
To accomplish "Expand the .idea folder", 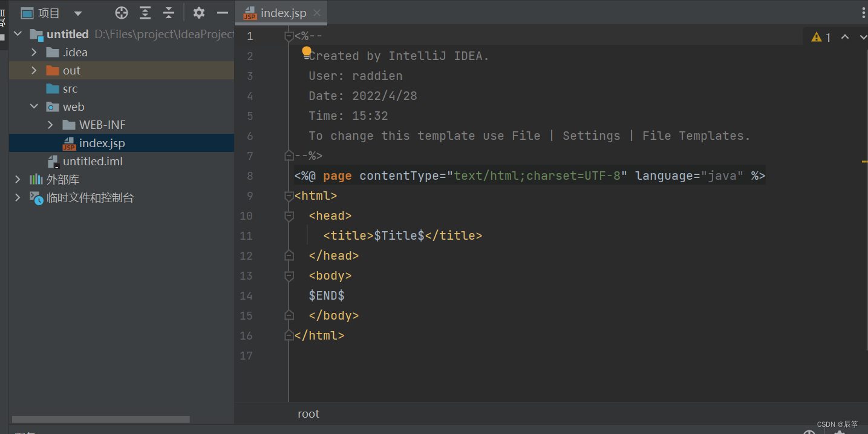I will pyautogui.click(x=34, y=52).
